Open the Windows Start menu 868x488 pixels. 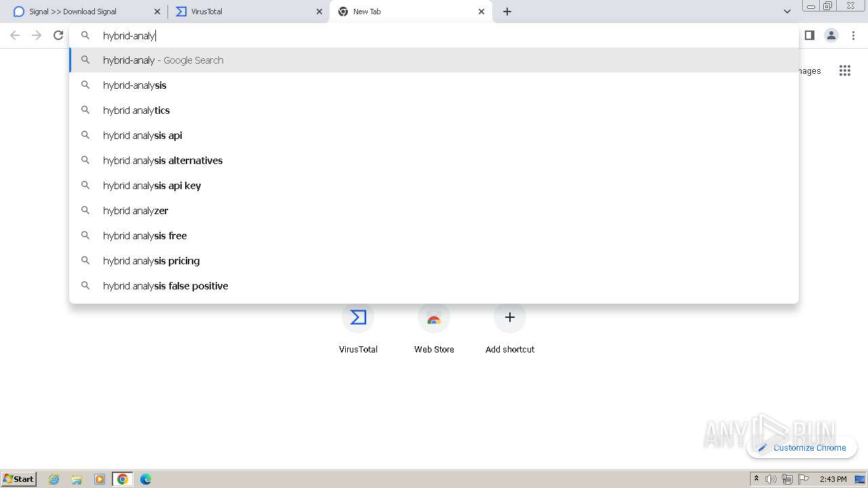(19, 479)
